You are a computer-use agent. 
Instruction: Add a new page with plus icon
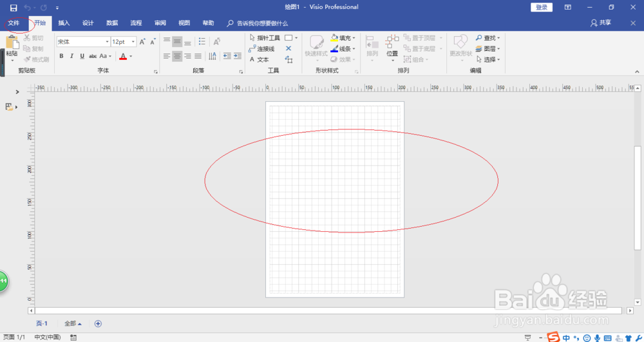(x=98, y=323)
